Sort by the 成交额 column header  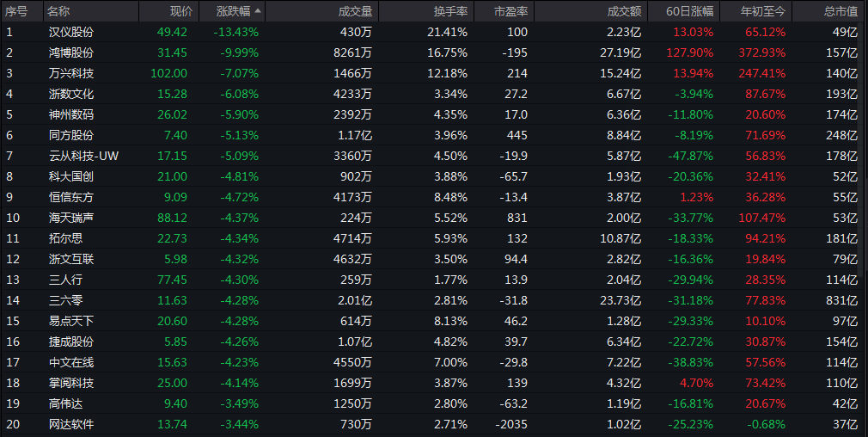click(x=590, y=11)
